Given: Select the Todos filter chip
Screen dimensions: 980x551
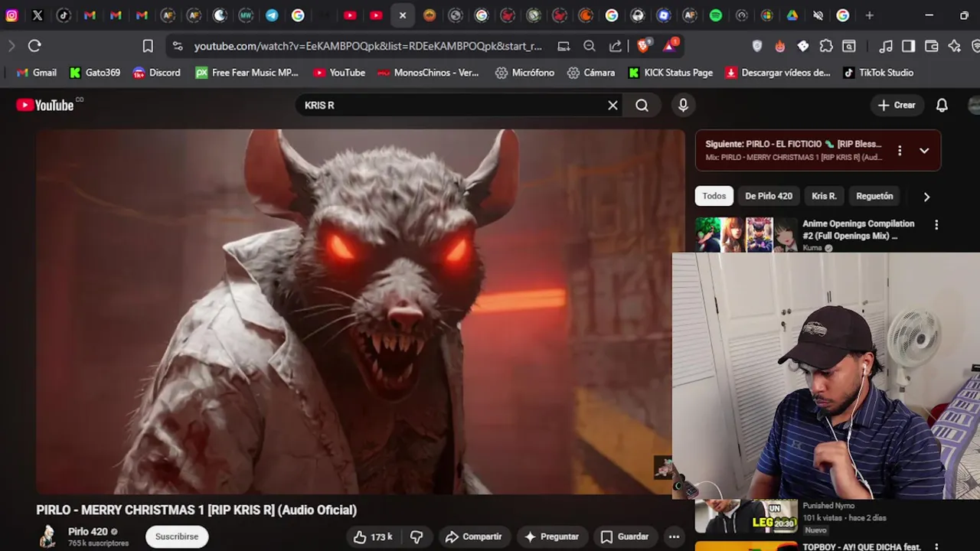Looking at the screenshot, I should point(714,196).
